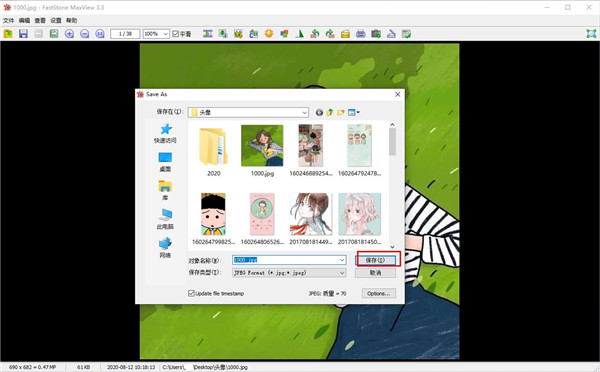The height and width of the screenshot is (372, 600).
Task: Open the 帮助 menu
Action: (72, 20)
